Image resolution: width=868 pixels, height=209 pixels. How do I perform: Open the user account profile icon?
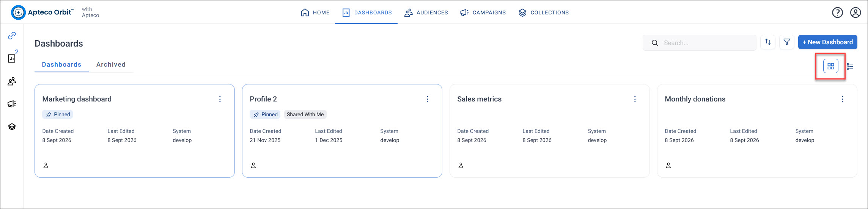[x=855, y=12]
